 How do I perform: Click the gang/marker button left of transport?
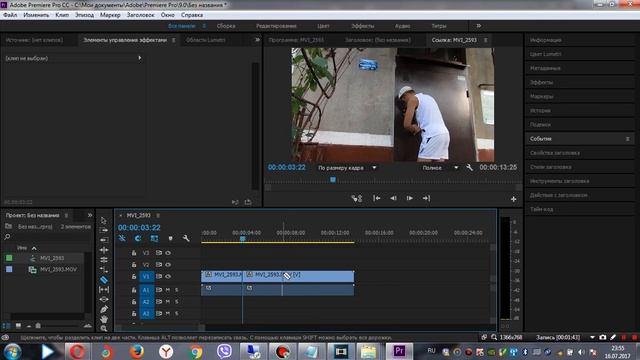coord(357,198)
